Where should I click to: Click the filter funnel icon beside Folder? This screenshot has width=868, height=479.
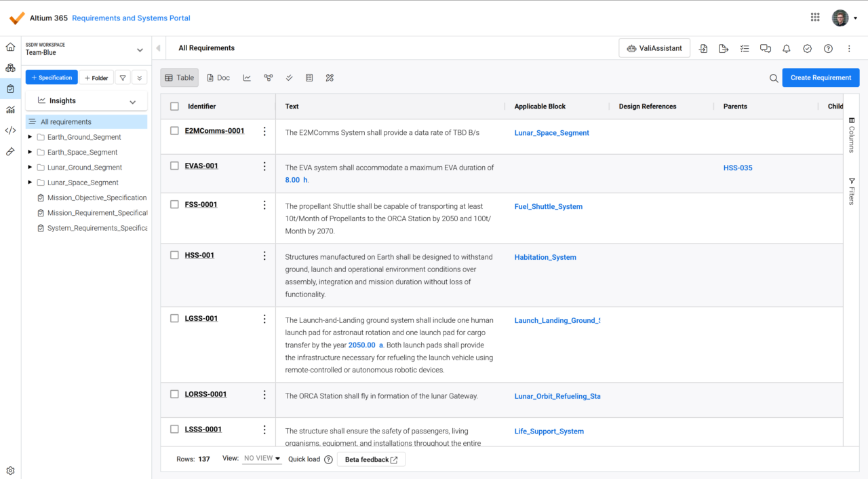pyautogui.click(x=123, y=78)
